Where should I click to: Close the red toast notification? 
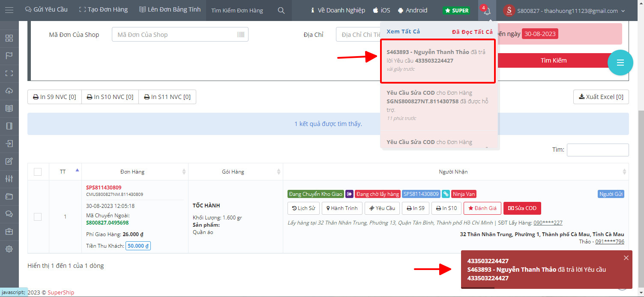[x=626, y=258]
